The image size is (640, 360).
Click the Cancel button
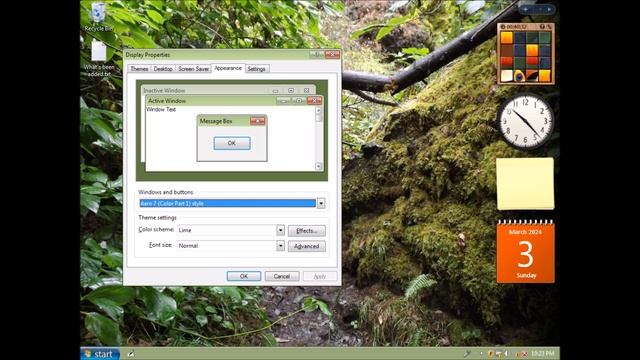tap(282, 276)
